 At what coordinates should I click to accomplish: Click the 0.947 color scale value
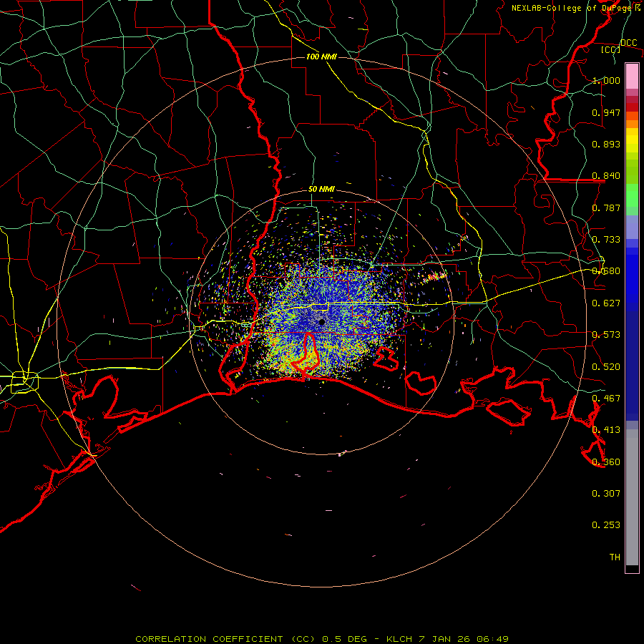tap(606, 112)
